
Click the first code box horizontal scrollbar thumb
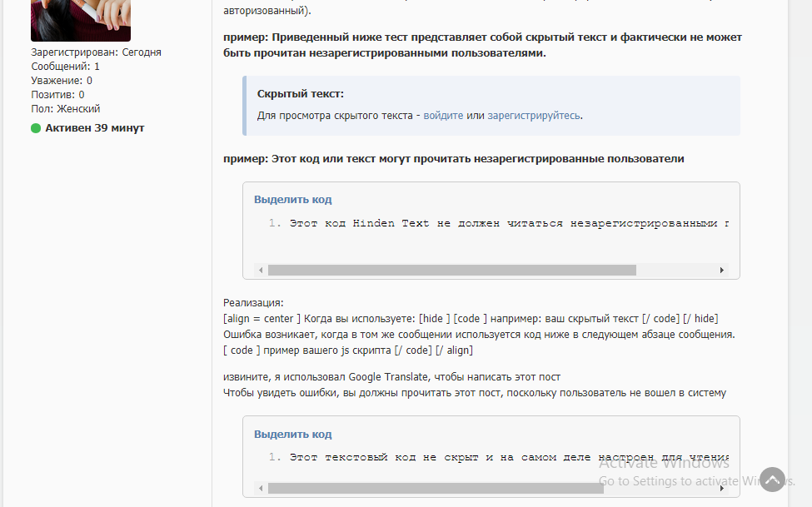pyautogui.click(x=452, y=270)
